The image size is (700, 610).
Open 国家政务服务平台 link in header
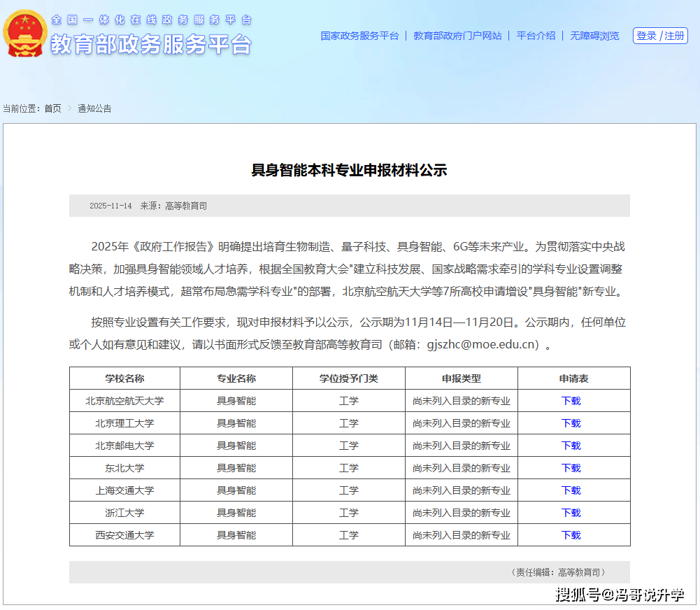pyautogui.click(x=359, y=36)
